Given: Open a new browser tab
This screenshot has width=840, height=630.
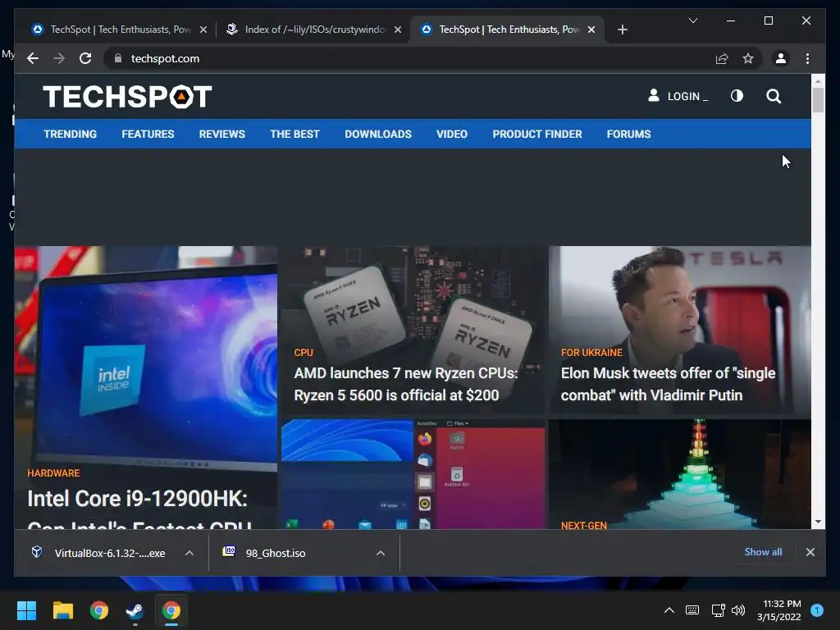Looking at the screenshot, I should (622, 30).
